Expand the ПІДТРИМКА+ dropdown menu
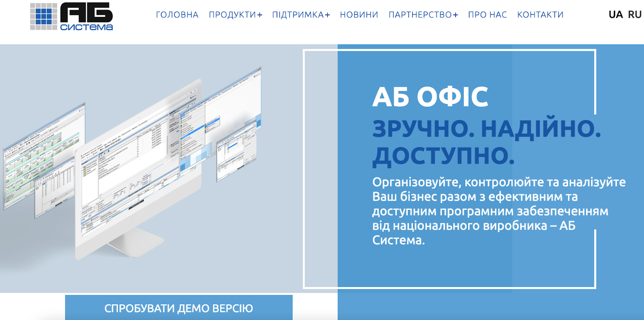The image size is (644, 320). tap(301, 15)
